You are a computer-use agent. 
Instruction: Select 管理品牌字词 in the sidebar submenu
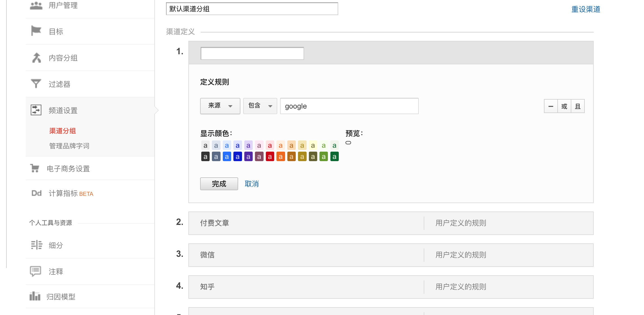[69, 146]
